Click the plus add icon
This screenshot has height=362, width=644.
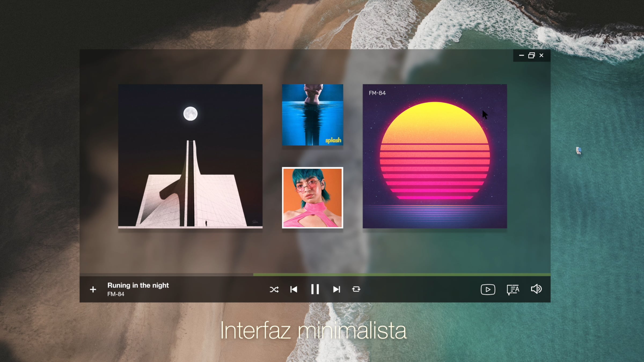(x=93, y=290)
